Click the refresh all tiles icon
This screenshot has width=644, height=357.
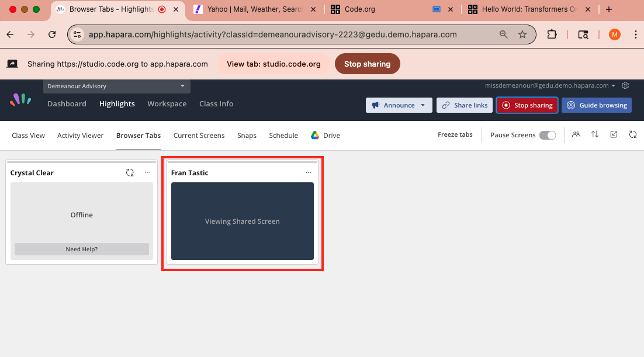pyautogui.click(x=632, y=135)
